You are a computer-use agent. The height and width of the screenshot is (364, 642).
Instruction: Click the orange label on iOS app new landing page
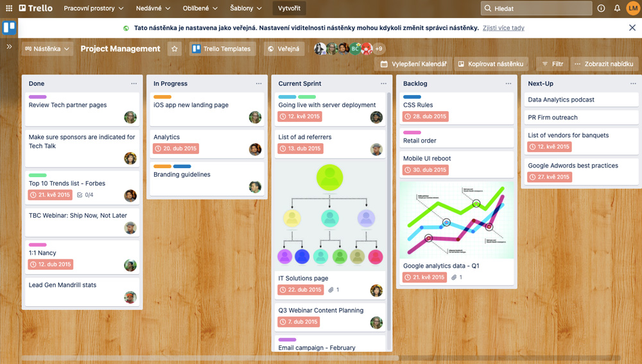click(162, 97)
